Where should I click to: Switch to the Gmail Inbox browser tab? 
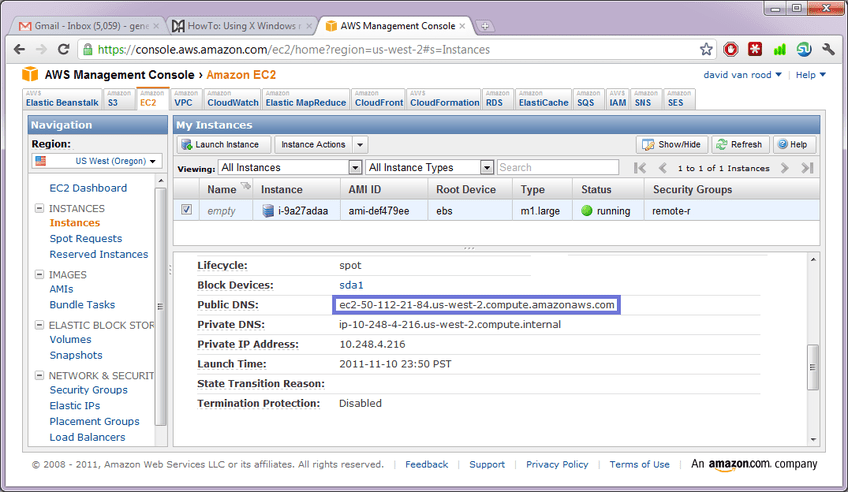point(89,26)
